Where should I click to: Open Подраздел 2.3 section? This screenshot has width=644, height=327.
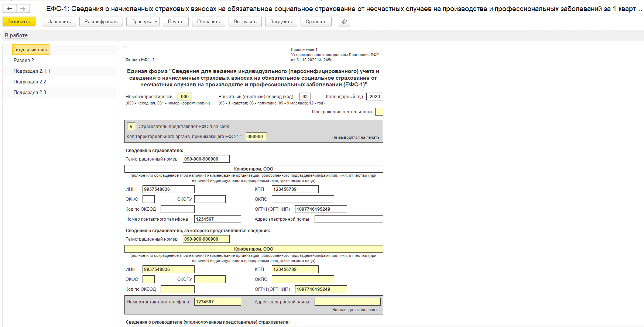[30, 93]
